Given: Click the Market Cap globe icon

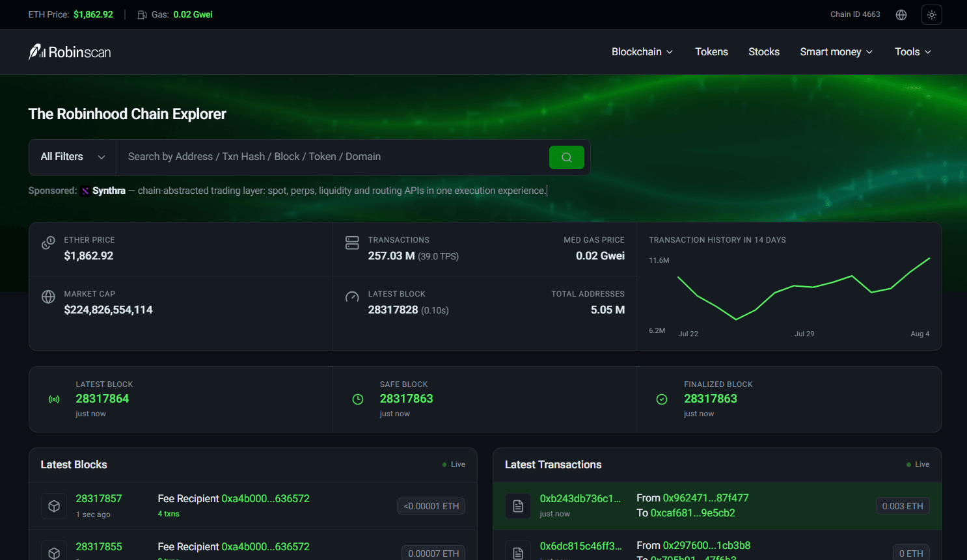Looking at the screenshot, I should pos(48,297).
